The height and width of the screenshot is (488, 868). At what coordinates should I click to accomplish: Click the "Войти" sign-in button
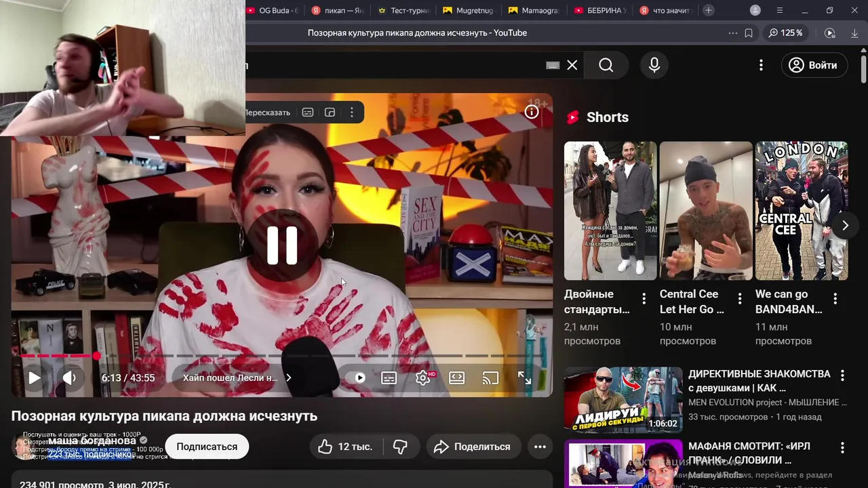pos(814,65)
